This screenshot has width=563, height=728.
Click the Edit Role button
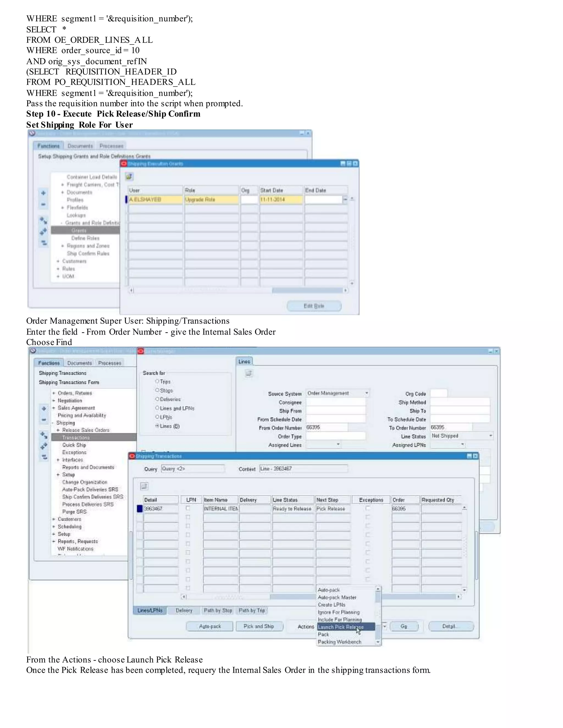click(314, 306)
